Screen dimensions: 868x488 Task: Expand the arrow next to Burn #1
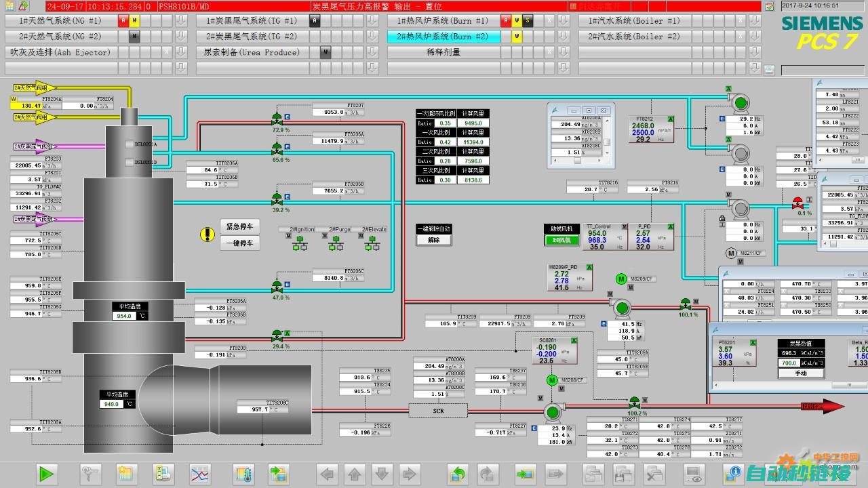point(564,21)
